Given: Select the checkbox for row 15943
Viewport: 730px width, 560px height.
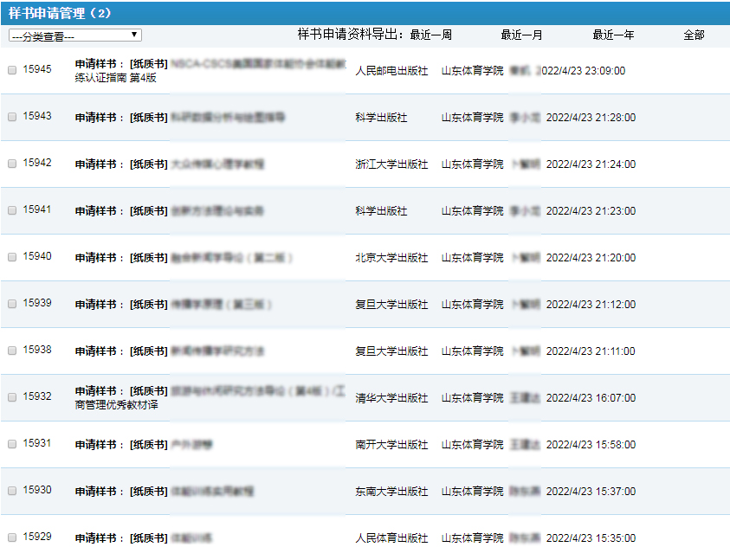Looking at the screenshot, I should click(x=12, y=117).
